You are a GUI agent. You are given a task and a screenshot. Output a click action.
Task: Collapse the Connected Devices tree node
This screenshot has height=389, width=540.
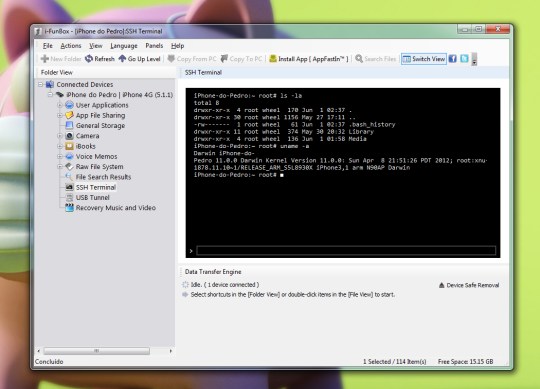point(41,84)
